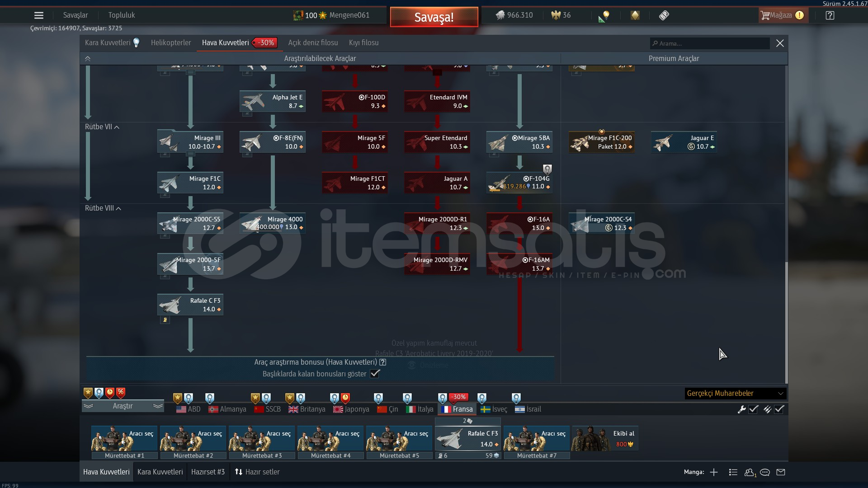Click the Araştır button
Screen dimensions: 868x488
(x=123, y=406)
